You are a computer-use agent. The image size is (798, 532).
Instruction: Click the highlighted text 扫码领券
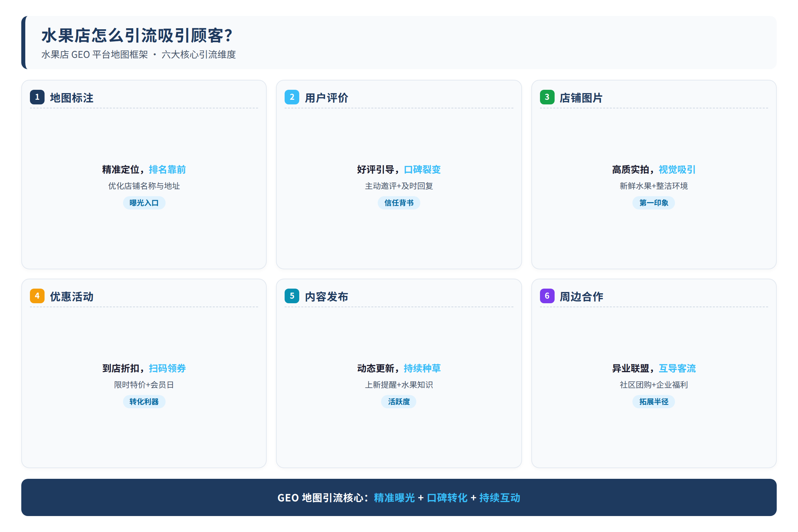click(167, 368)
